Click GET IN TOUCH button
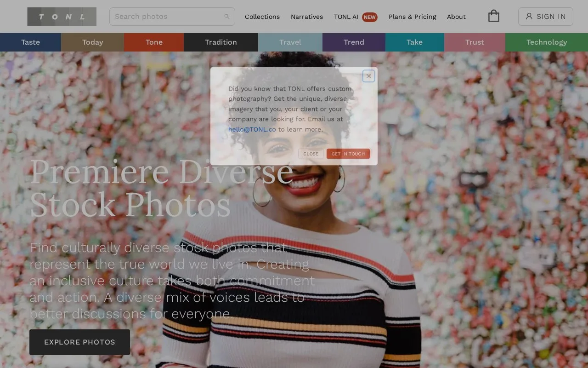Screen dimensions: 588x368 348,154
